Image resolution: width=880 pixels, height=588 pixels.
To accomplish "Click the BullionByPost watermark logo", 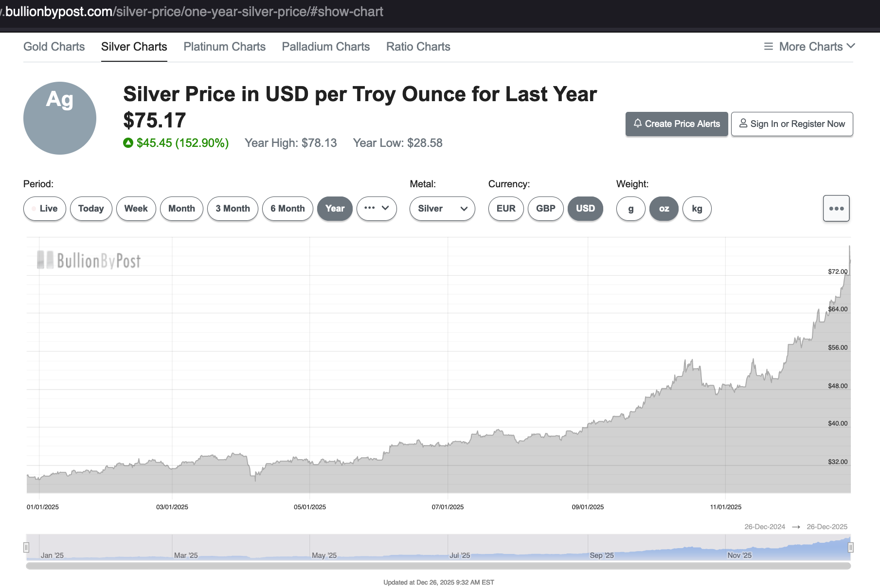I will click(89, 261).
